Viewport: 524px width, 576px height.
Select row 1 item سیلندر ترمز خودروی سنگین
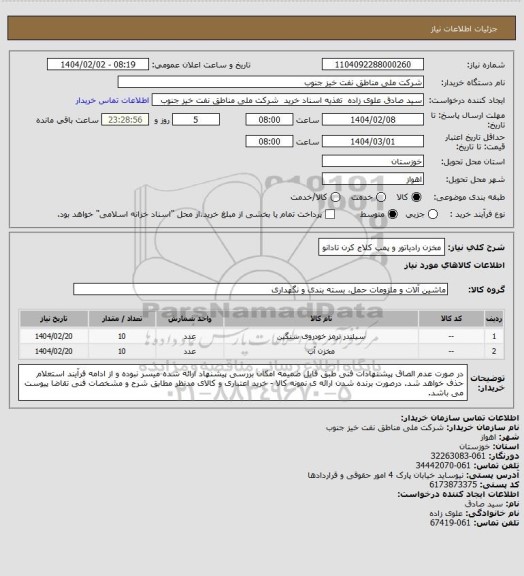[x=321, y=336]
